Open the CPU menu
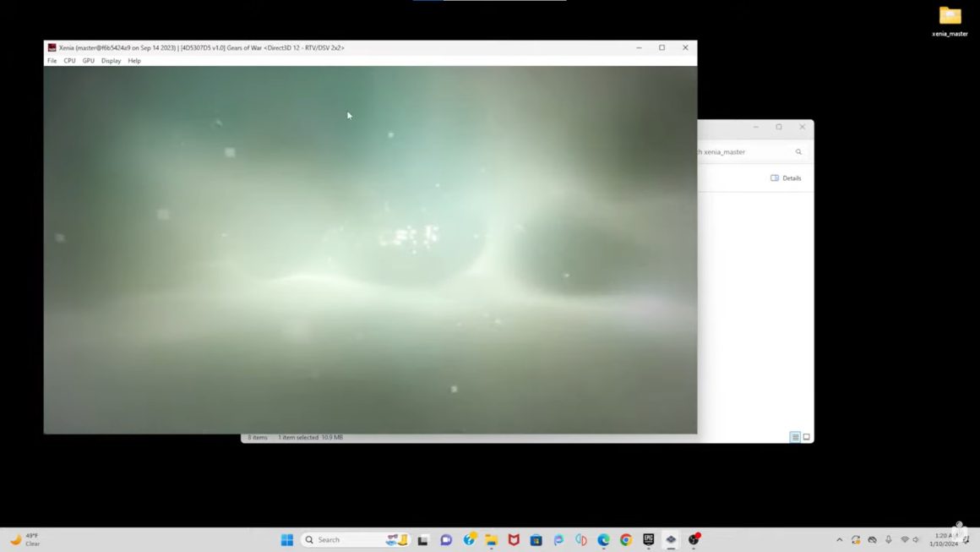Image resolution: width=980 pixels, height=552 pixels. (x=69, y=61)
